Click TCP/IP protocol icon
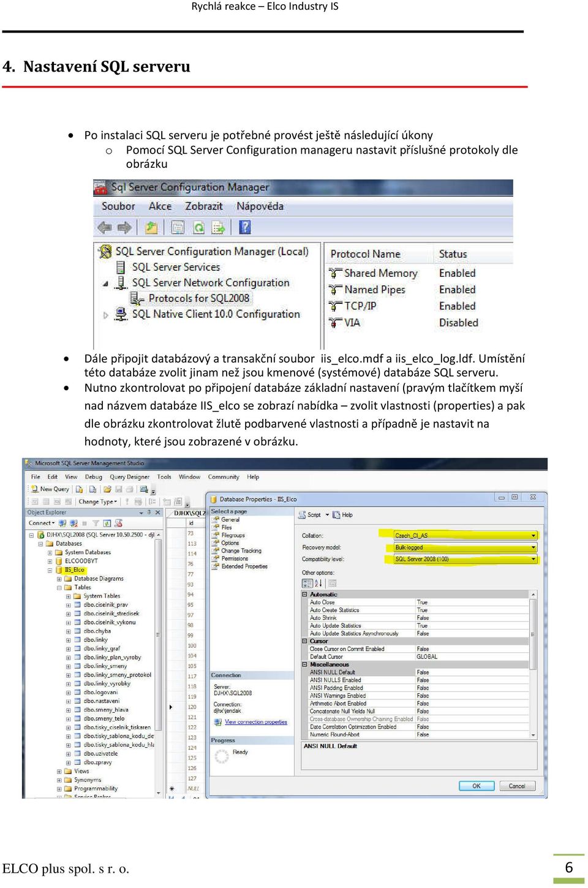Screen dimensions: 588x888 [x=336, y=306]
